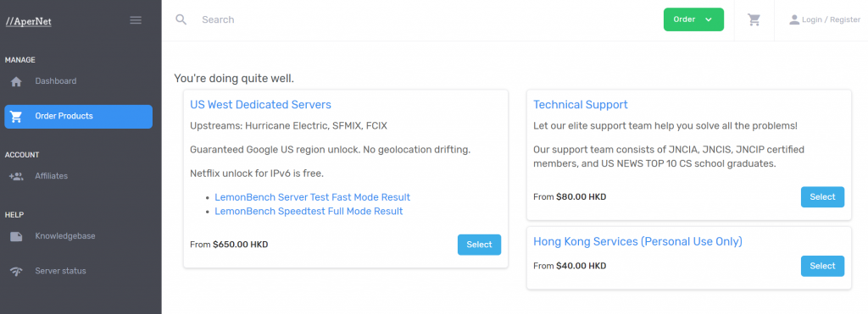The image size is (868, 314).
Task: Click the Dashboard home icon
Action: tap(17, 82)
